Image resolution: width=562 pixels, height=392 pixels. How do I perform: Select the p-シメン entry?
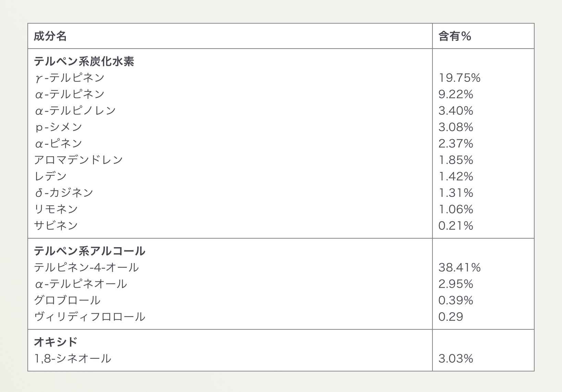point(58,127)
